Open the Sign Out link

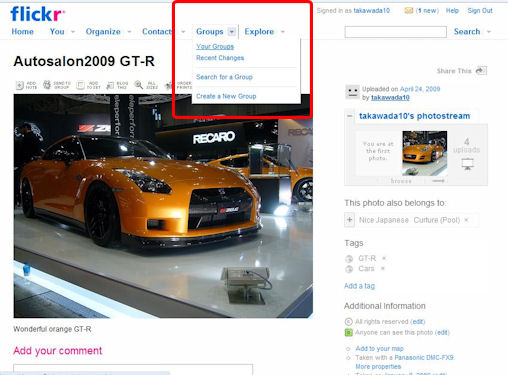click(x=480, y=11)
